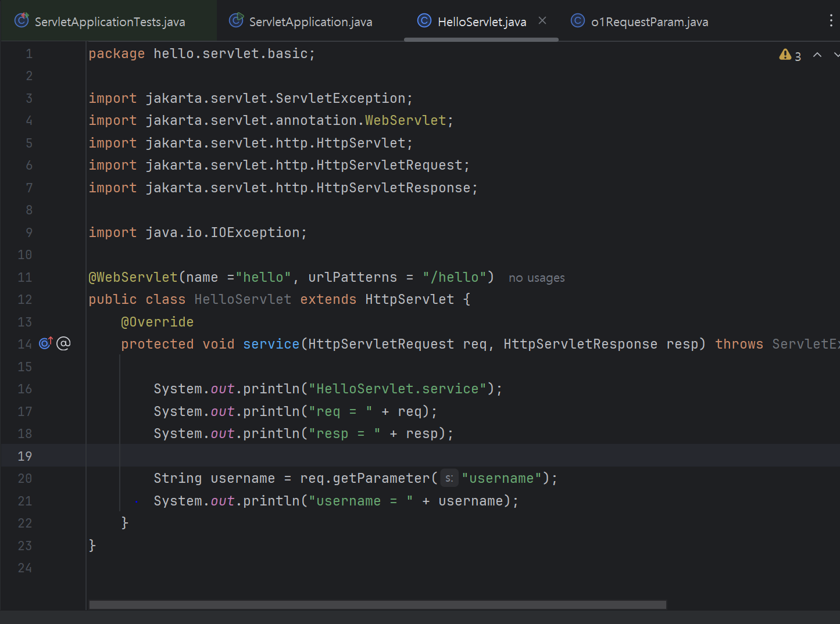Click the @Override annotation on line 13
The height and width of the screenshot is (624, 840).
(157, 322)
